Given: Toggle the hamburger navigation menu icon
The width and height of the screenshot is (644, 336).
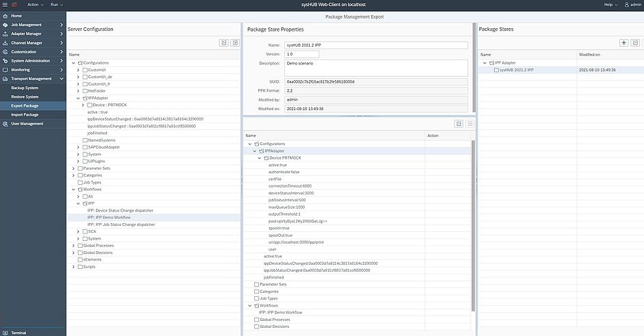Looking at the screenshot, I should pyautogui.click(x=5, y=5).
